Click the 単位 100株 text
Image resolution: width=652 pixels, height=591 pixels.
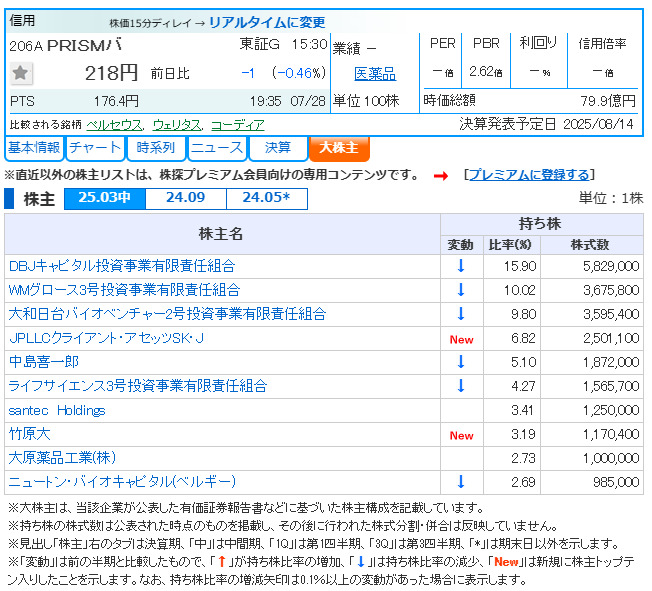click(366, 101)
